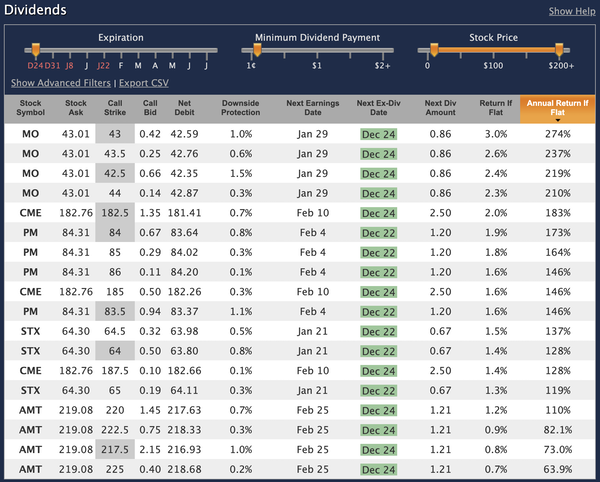Click Dec 22 ex-div date in 173% row
Image resolution: width=600 pixels, height=482 pixels.
378,233
